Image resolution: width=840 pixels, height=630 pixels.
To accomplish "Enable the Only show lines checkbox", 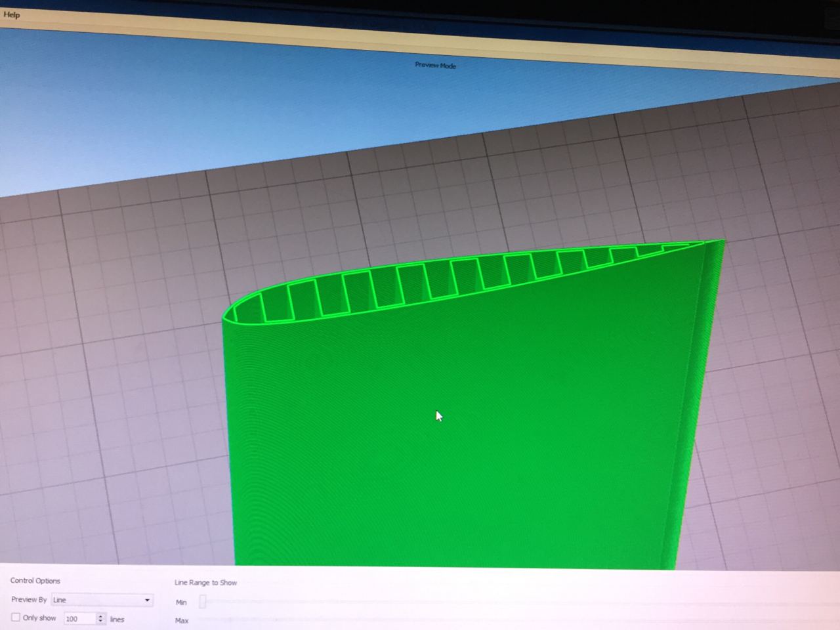I will (x=16, y=618).
